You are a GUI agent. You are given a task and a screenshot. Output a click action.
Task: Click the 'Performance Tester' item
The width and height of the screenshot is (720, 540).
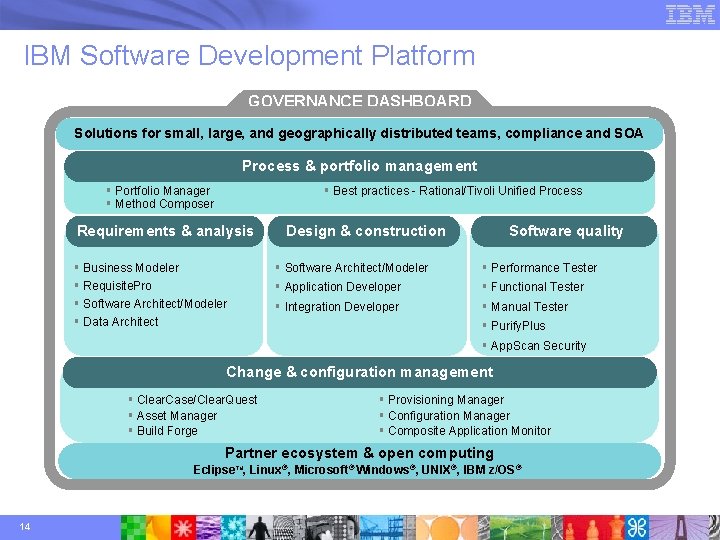pyautogui.click(x=544, y=268)
